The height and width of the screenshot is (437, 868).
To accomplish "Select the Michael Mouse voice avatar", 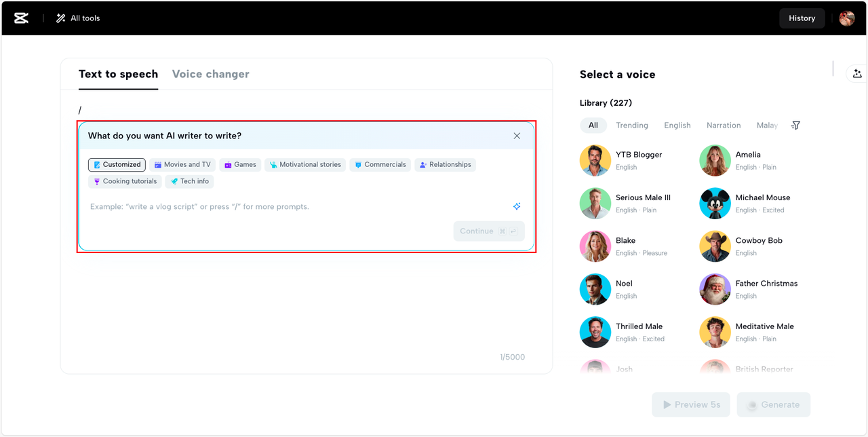I will point(715,204).
